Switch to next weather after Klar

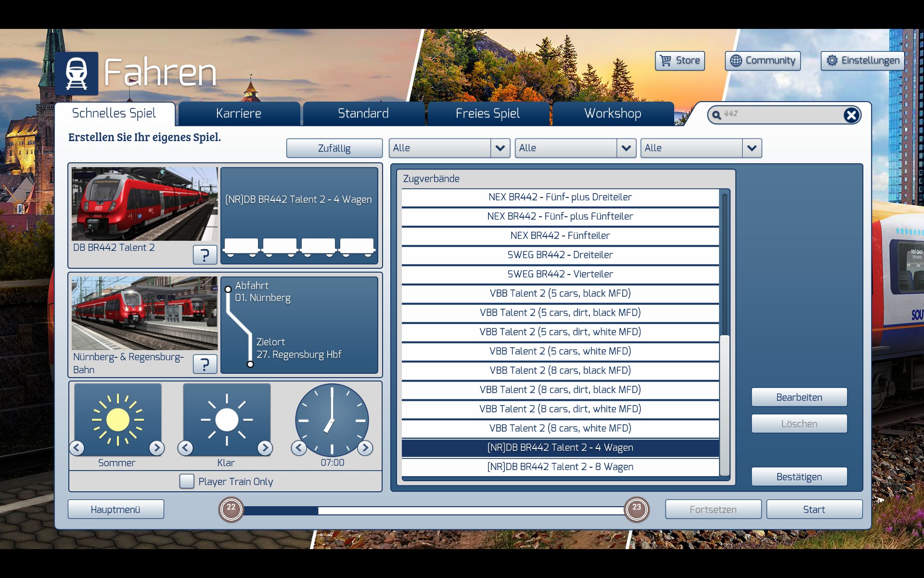(265, 448)
